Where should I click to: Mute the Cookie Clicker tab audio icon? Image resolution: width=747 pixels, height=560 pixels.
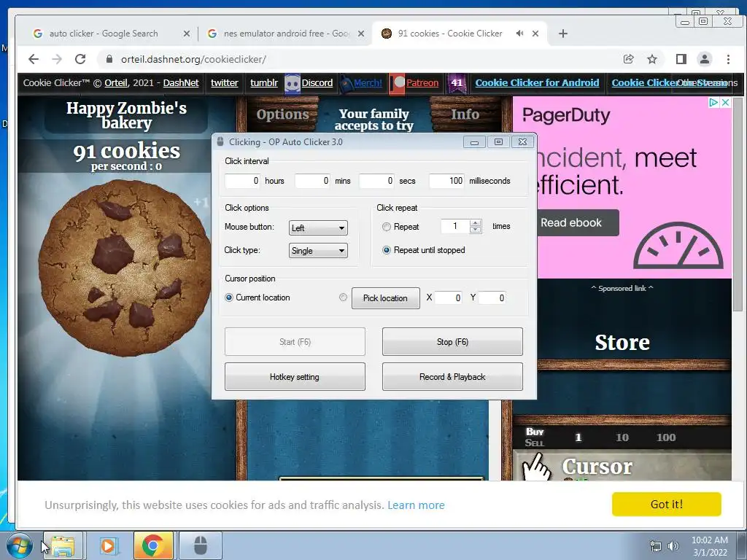519,34
